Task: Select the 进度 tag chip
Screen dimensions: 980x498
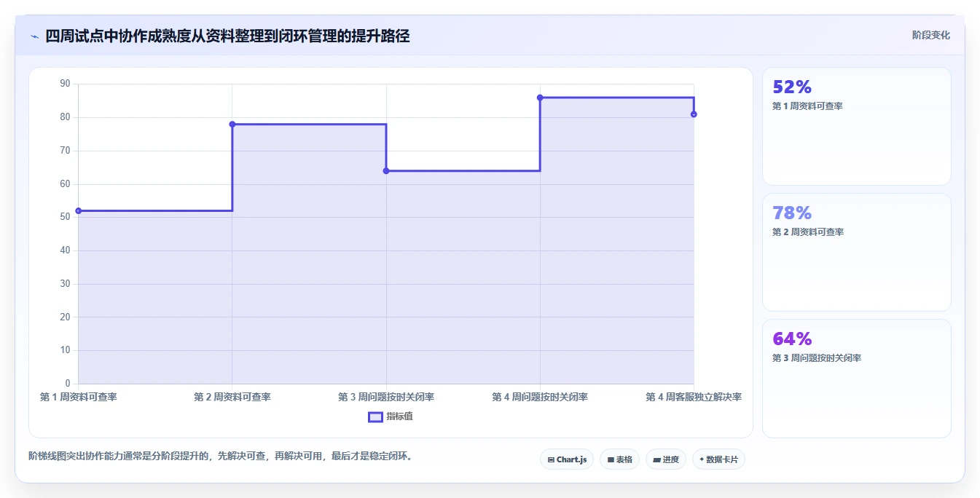Action: point(666,459)
